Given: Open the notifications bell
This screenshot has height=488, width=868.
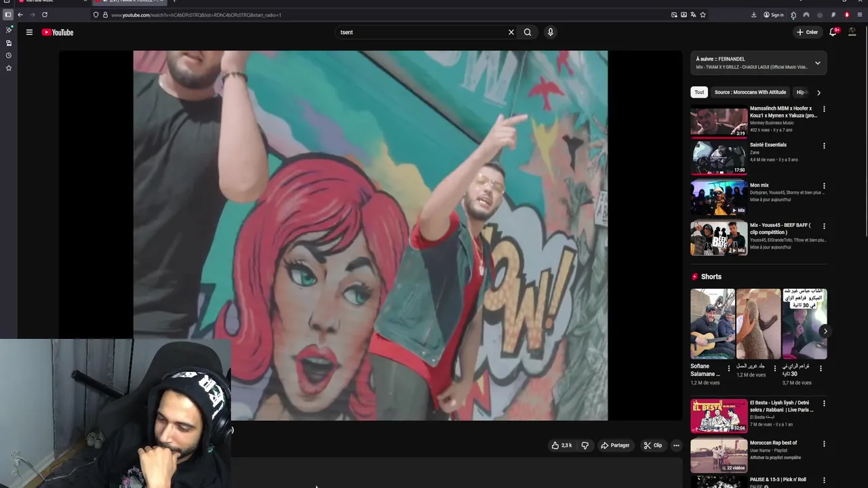Looking at the screenshot, I should [x=833, y=32].
